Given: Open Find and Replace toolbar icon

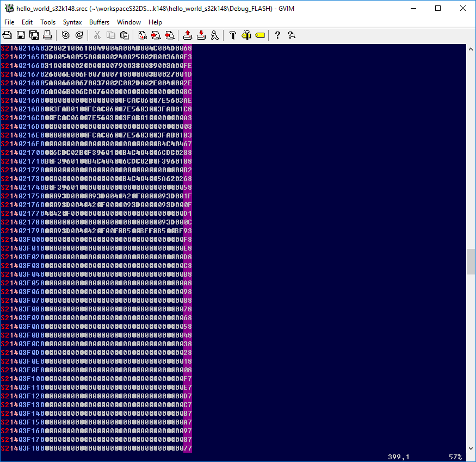Looking at the screenshot, I should 143,35.
